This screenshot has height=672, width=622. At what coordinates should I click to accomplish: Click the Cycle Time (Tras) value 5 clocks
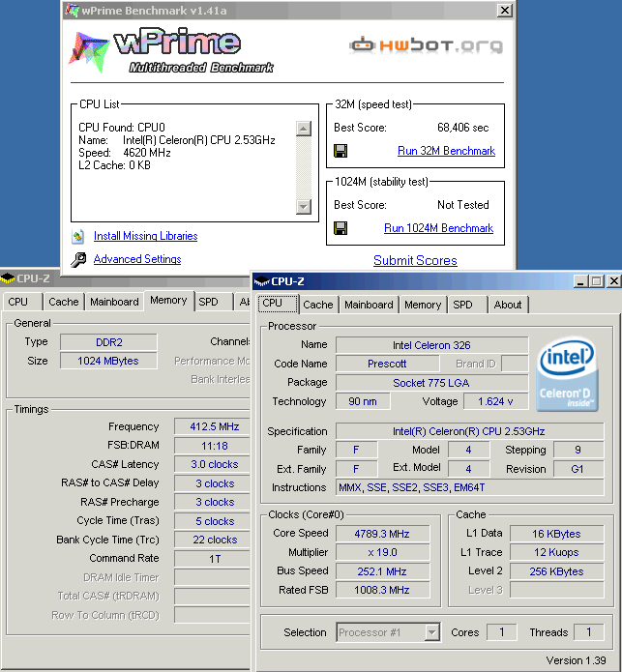213,521
